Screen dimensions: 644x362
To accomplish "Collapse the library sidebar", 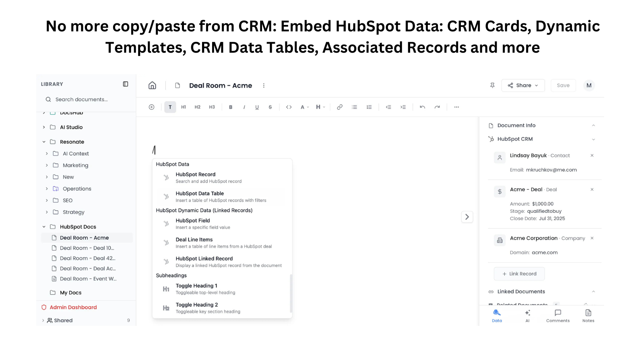I will click(x=125, y=84).
